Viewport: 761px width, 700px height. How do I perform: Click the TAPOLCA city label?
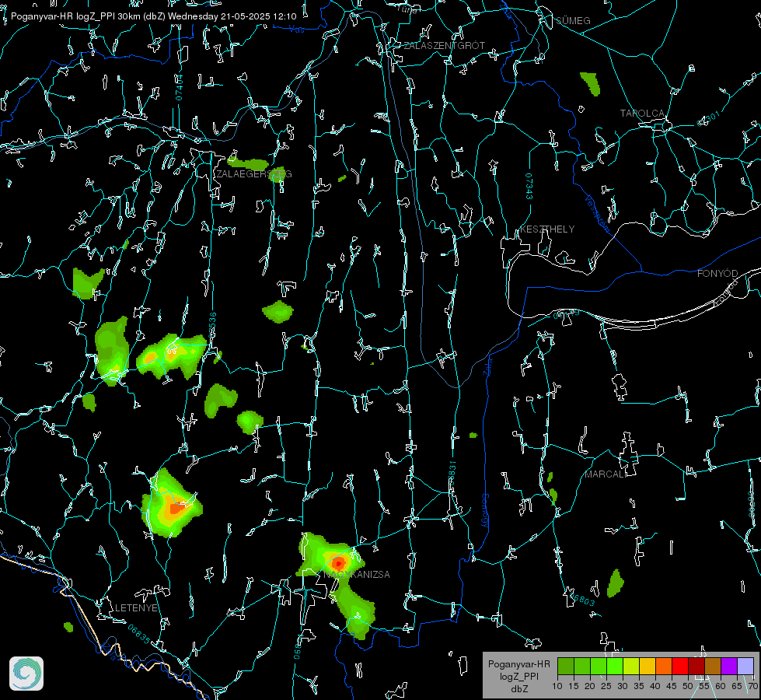[x=642, y=114]
